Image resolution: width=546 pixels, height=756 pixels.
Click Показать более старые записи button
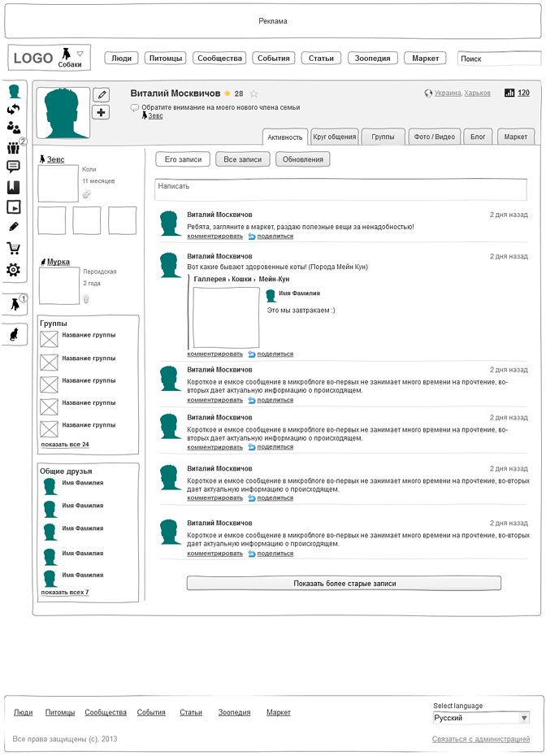[344, 583]
